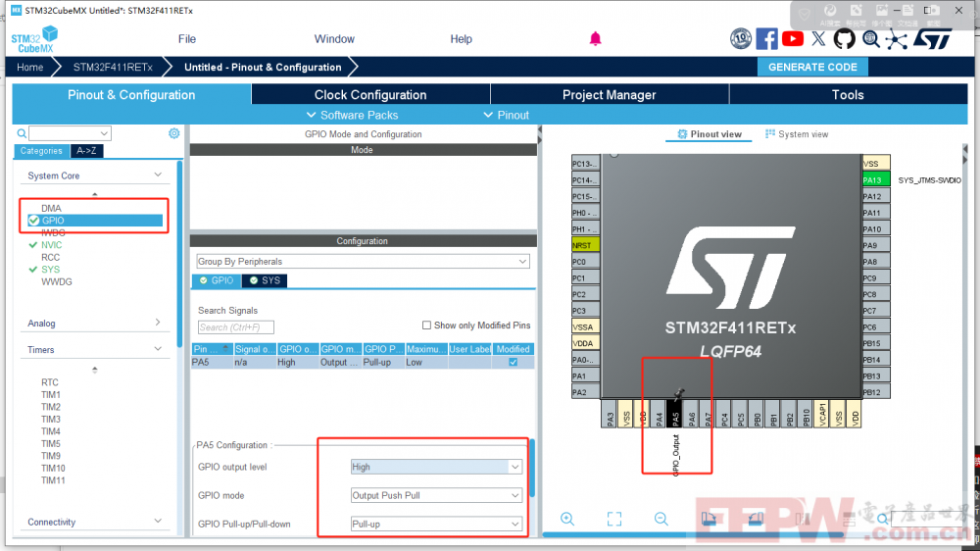This screenshot has height=551, width=980.
Task: Select the PA4 pin on chip
Action: pos(659,414)
